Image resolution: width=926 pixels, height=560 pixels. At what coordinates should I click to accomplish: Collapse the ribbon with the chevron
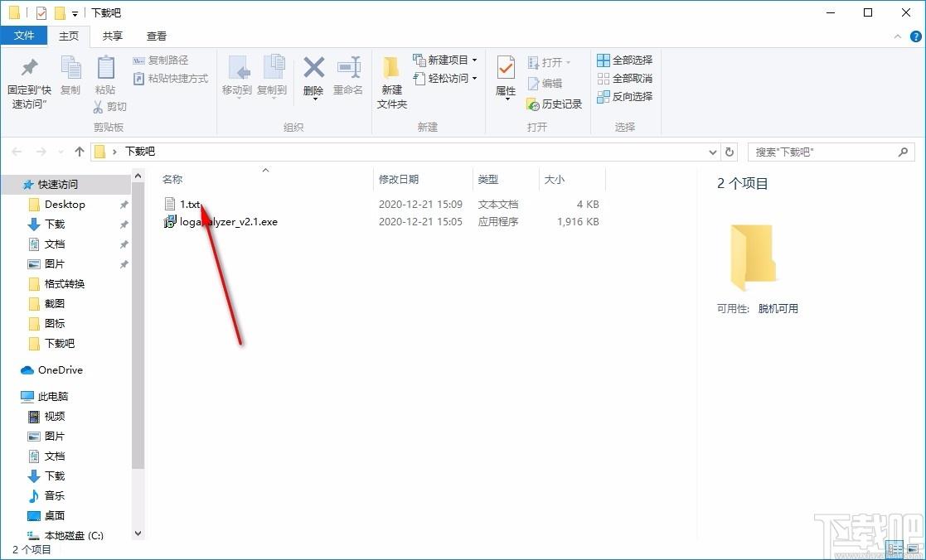(898, 36)
